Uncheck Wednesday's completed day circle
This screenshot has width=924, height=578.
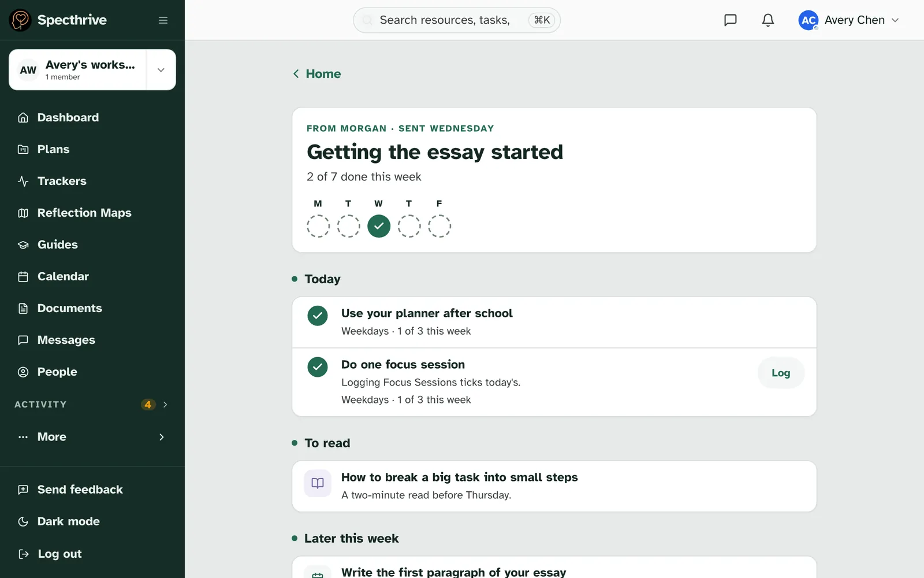379,226
